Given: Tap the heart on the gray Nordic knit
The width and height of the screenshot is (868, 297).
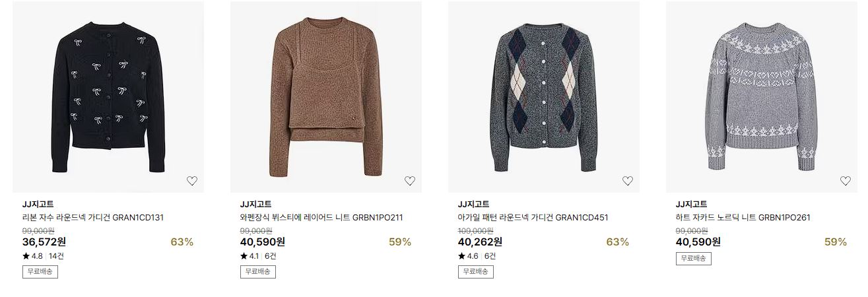Looking at the screenshot, I should point(845,181).
